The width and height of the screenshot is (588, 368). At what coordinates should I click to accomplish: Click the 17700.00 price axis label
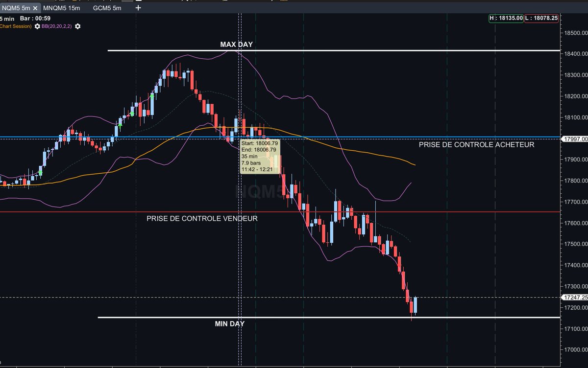[x=576, y=202]
